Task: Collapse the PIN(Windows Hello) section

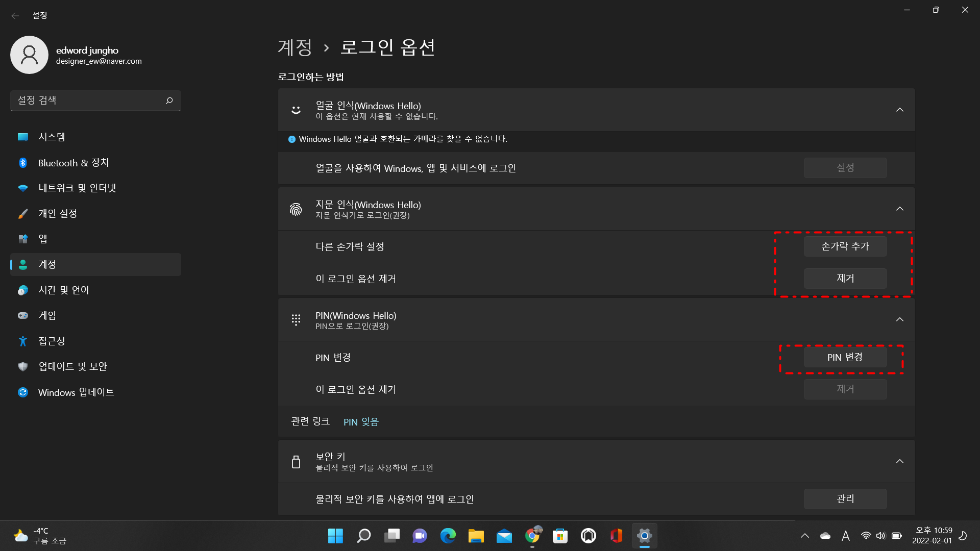Action: (x=899, y=319)
